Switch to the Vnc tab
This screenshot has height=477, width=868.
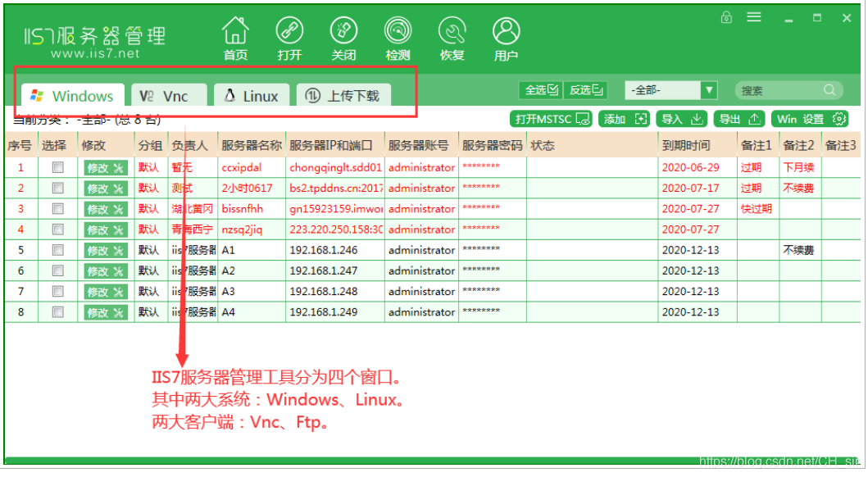169,96
